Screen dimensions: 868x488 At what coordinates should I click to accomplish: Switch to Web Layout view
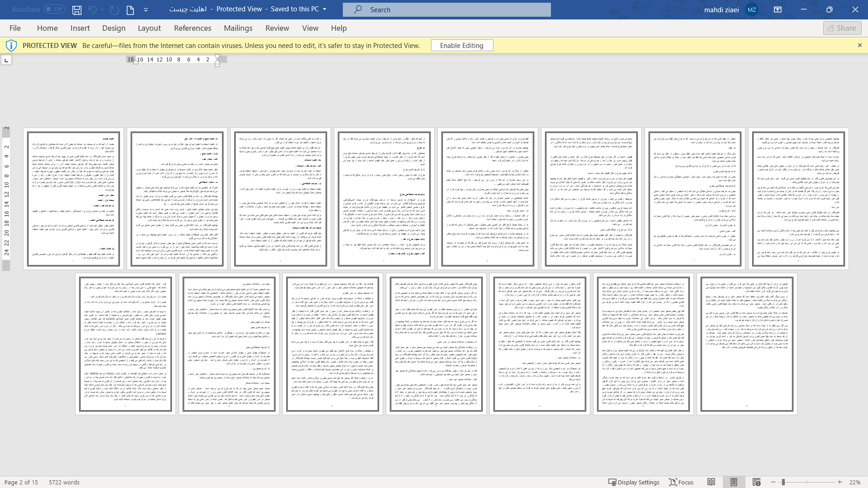coord(757,482)
